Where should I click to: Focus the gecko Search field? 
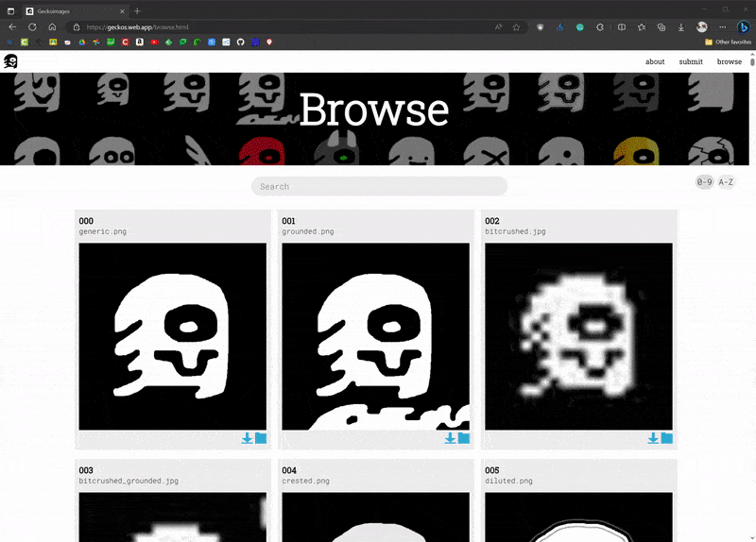tap(379, 186)
